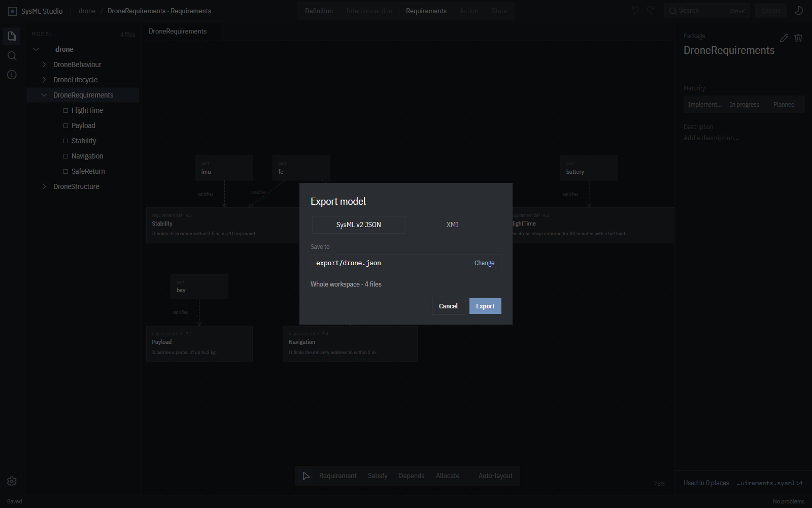Choose XMI export format
The height and width of the screenshot is (508, 812).
(452, 225)
